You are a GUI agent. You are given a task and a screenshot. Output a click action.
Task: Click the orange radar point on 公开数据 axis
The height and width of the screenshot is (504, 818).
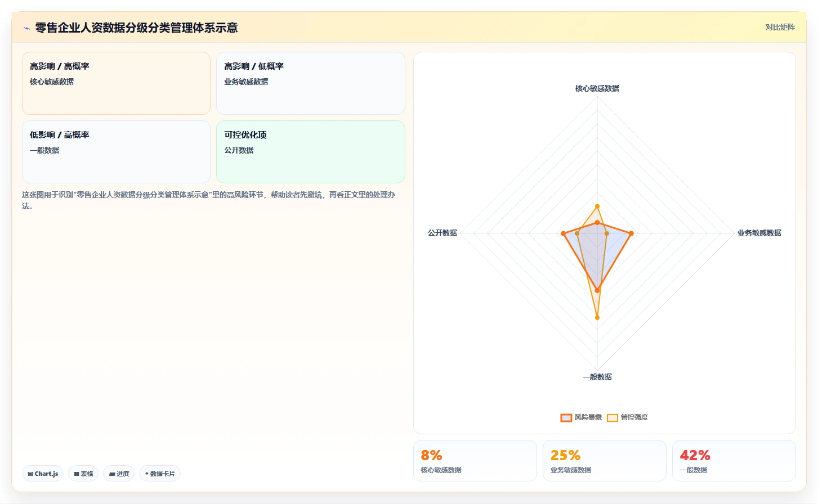563,233
